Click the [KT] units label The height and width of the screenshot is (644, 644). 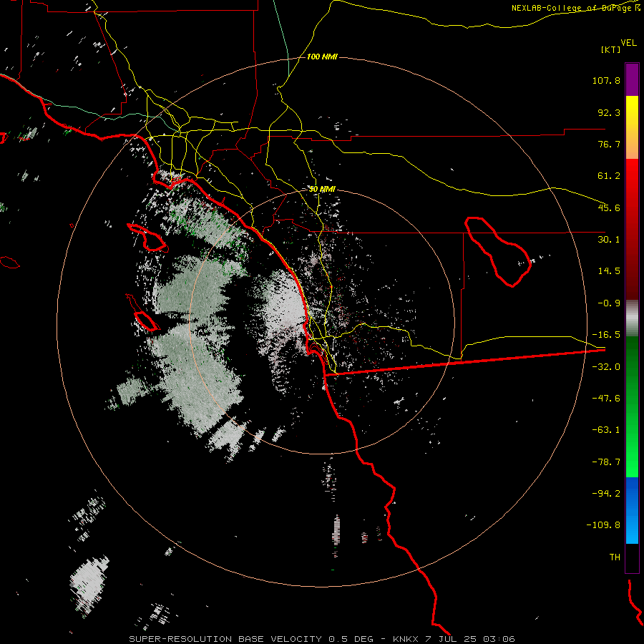coord(610,49)
